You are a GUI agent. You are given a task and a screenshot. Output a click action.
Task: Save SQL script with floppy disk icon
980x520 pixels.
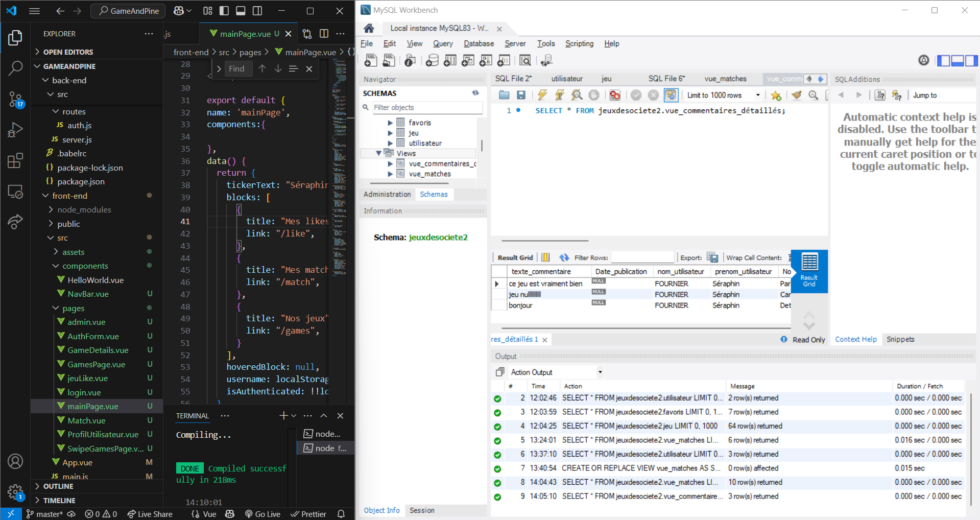point(521,95)
